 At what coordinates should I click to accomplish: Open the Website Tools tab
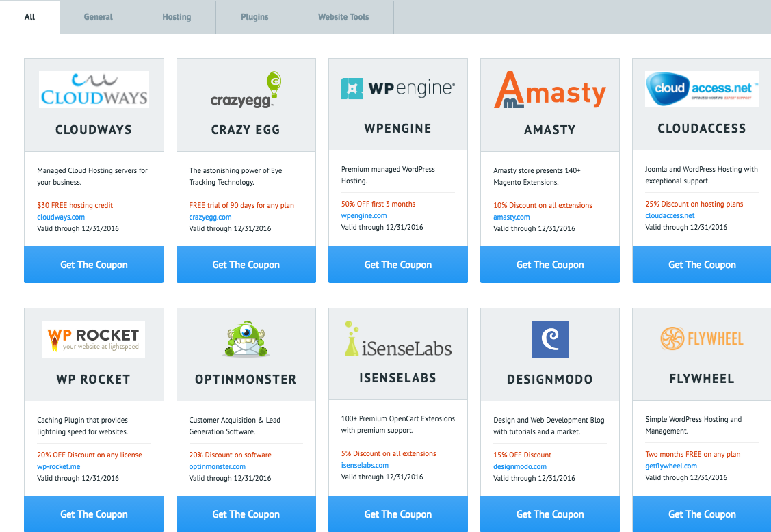point(343,16)
